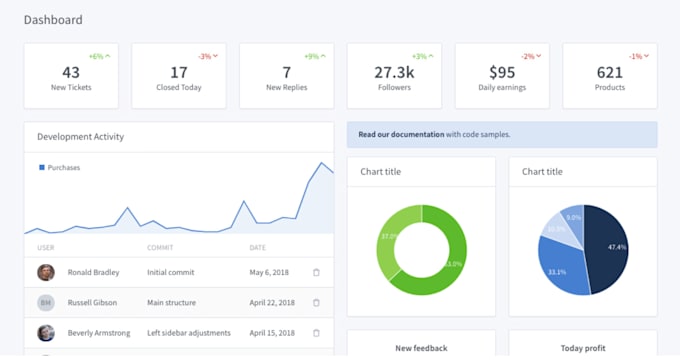
Task: Click the Development Activity heading
Action: (x=81, y=137)
